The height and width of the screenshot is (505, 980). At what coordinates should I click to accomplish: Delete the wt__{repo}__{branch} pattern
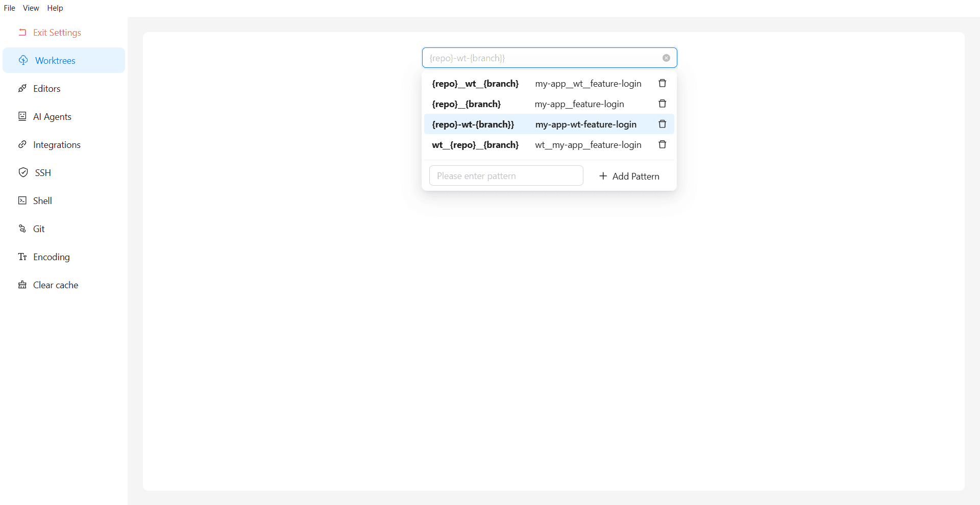tap(663, 144)
